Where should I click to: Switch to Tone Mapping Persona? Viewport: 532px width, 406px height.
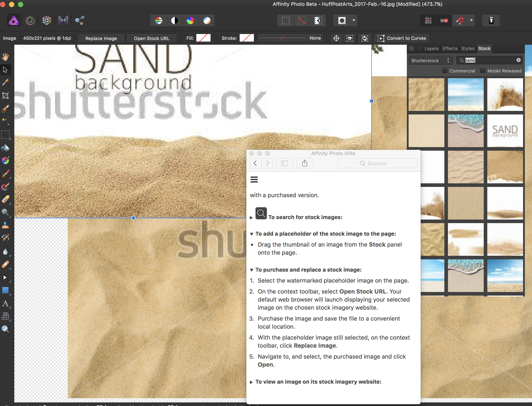point(63,21)
